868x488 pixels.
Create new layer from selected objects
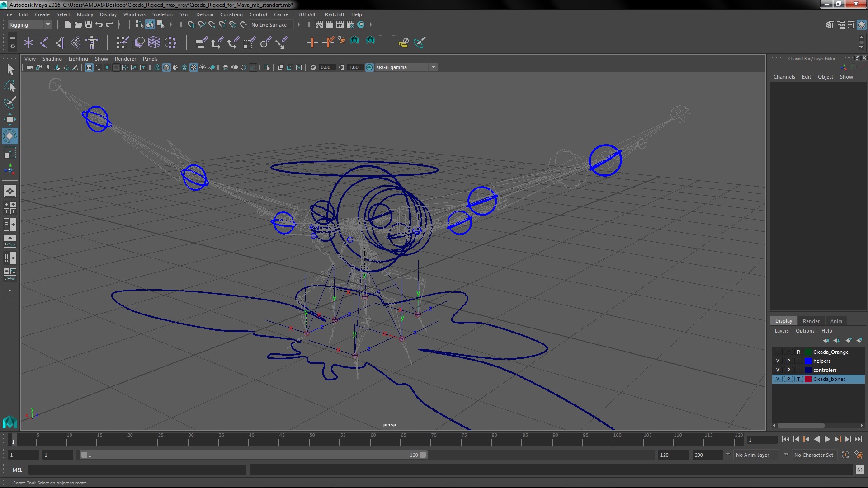coord(859,340)
